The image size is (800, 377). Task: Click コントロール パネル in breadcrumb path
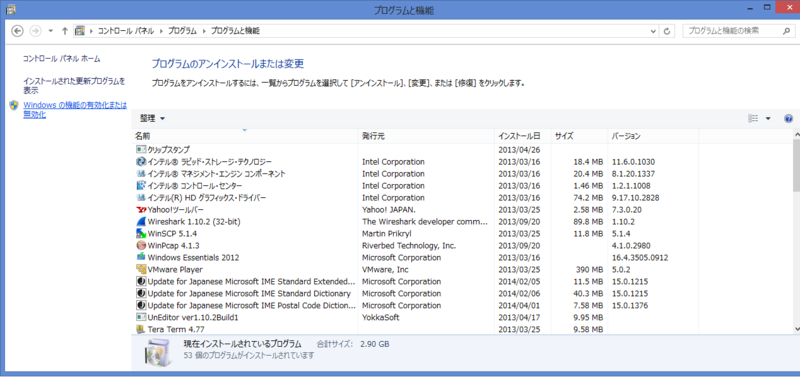coord(125,31)
